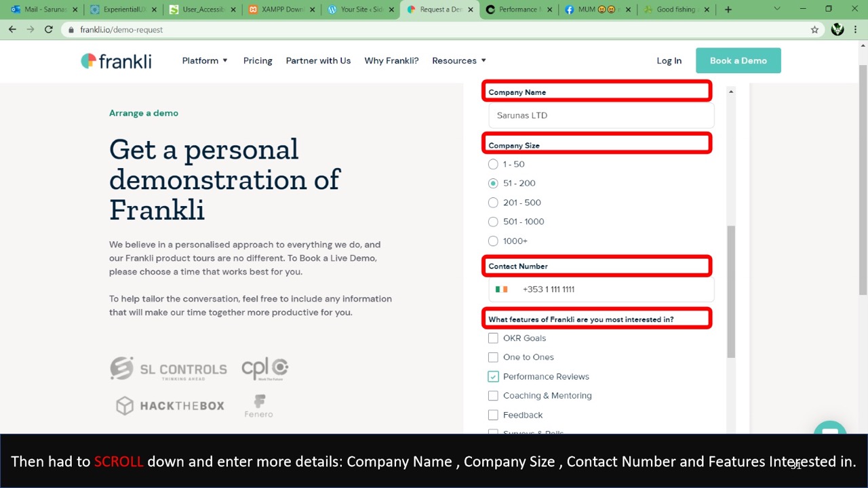Open the tab search chevron
The height and width of the screenshot is (488, 868).
pos(777,9)
